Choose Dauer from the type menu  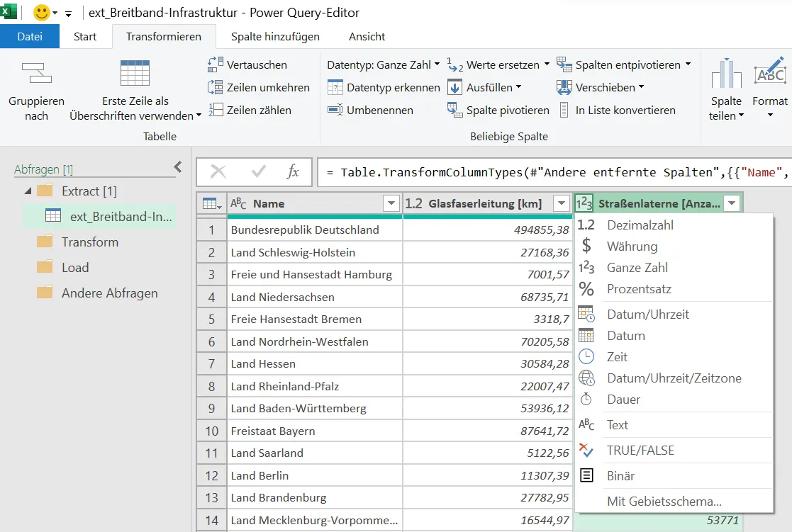(674, 400)
